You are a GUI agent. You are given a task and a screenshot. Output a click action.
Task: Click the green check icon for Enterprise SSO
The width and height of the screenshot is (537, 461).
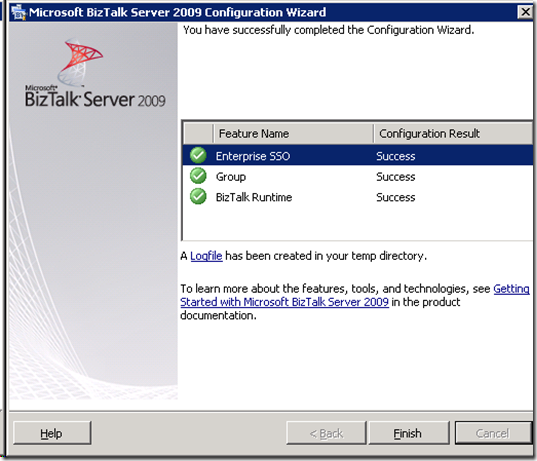tap(198, 155)
